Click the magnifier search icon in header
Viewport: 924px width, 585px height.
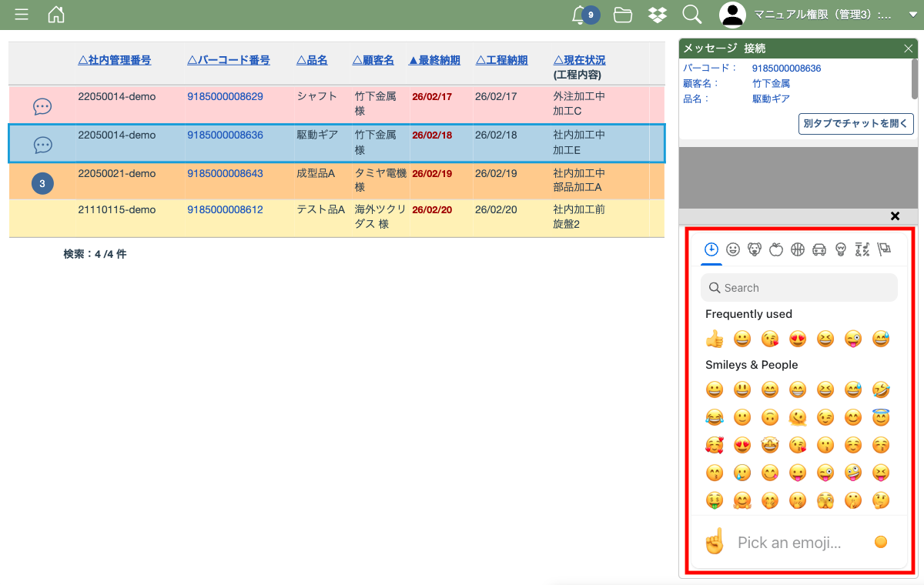coord(691,15)
